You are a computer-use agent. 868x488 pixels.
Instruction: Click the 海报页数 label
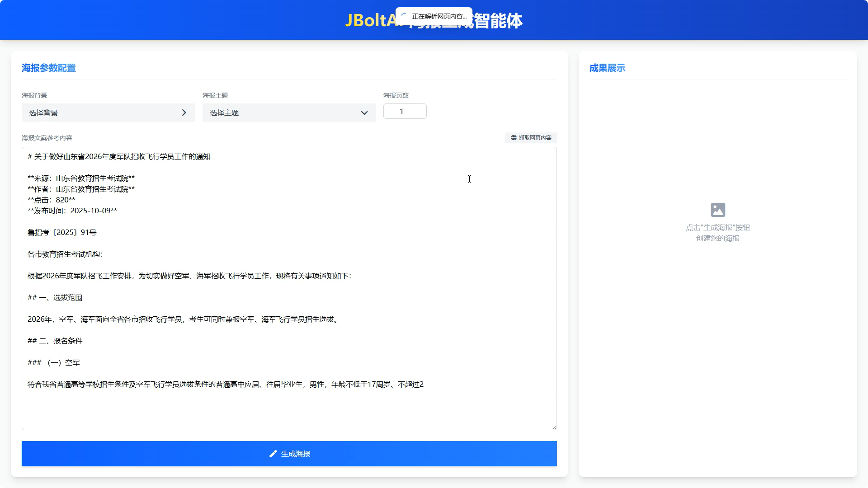point(396,95)
